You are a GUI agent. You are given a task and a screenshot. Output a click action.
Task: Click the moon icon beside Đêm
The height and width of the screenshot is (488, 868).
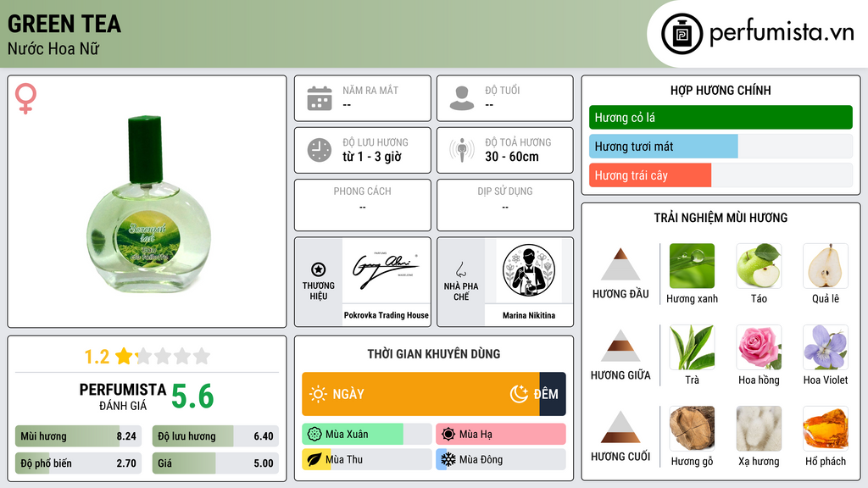pyautogui.click(x=519, y=394)
